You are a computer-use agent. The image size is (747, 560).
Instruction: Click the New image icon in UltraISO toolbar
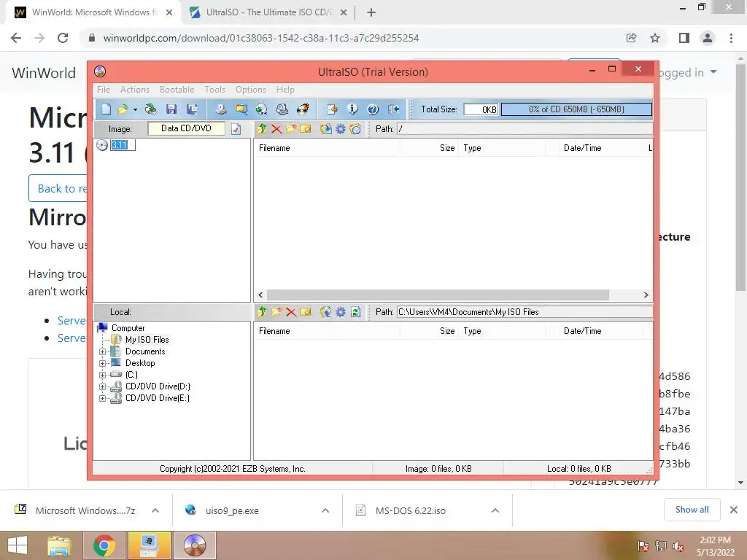pyautogui.click(x=106, y=109)
